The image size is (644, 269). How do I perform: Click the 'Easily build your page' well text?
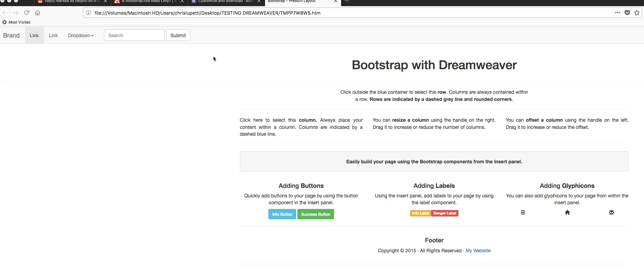click(x=434, y=162)
